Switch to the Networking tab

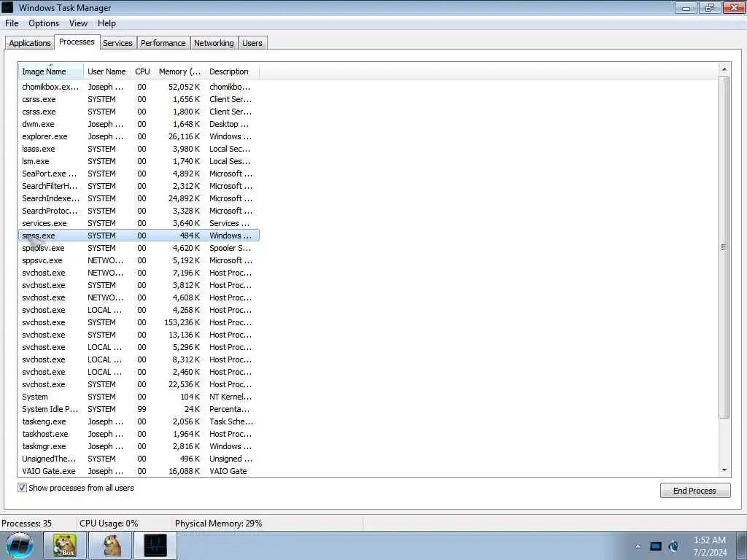(214, 43)
